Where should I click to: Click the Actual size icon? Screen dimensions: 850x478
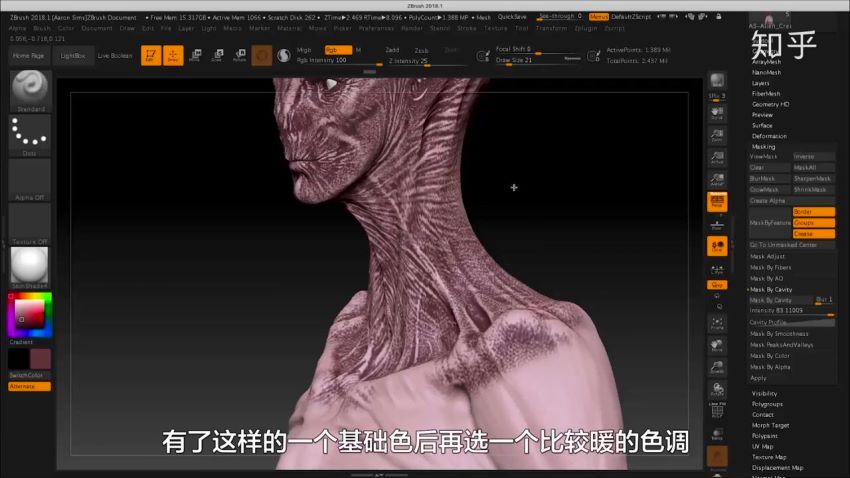click(x=717, y=158)
